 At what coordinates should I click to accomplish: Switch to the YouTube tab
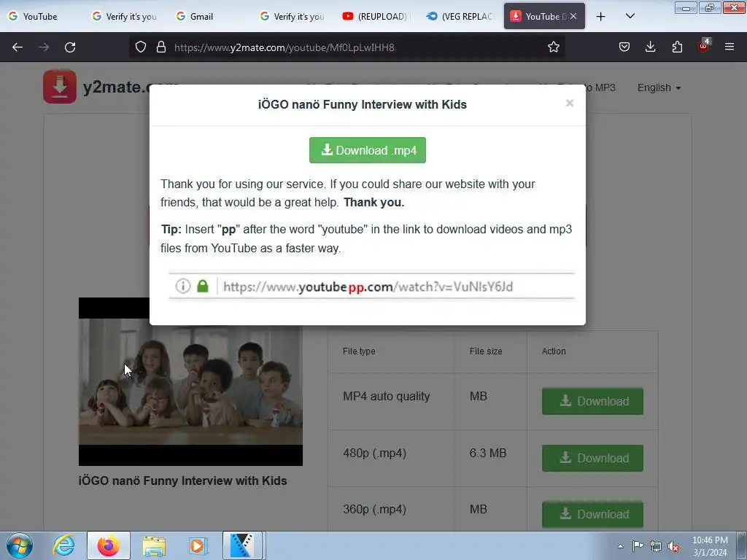pyautogui.click(x=41, y=17)
